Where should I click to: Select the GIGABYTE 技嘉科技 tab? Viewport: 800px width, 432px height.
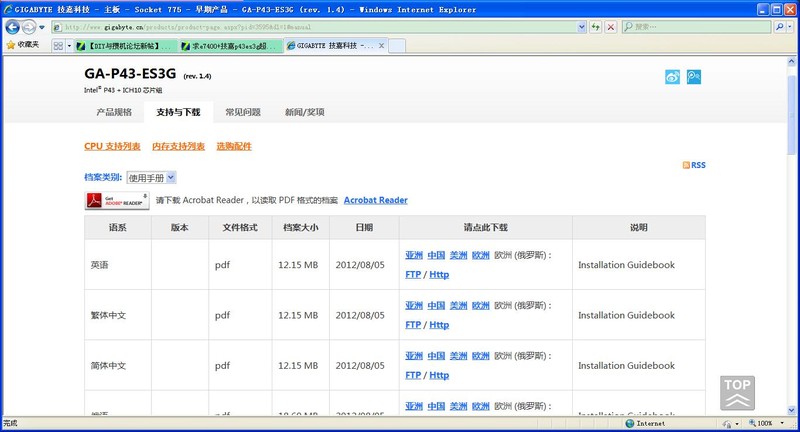pyautogui.click(x=330, y=45)
